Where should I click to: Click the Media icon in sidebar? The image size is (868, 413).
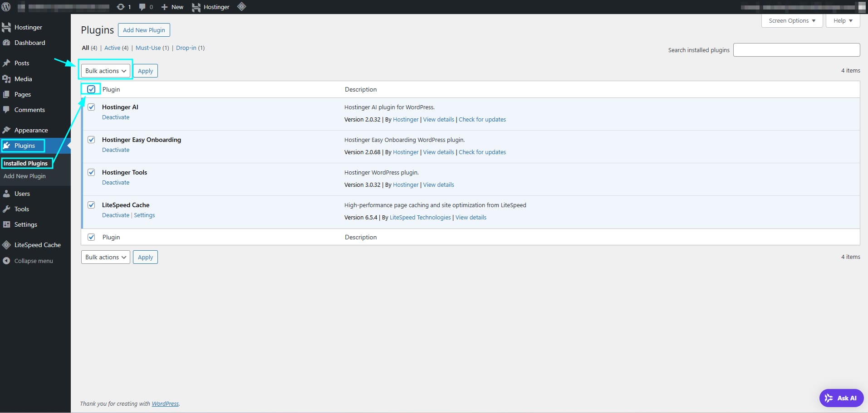coord(6,79)
